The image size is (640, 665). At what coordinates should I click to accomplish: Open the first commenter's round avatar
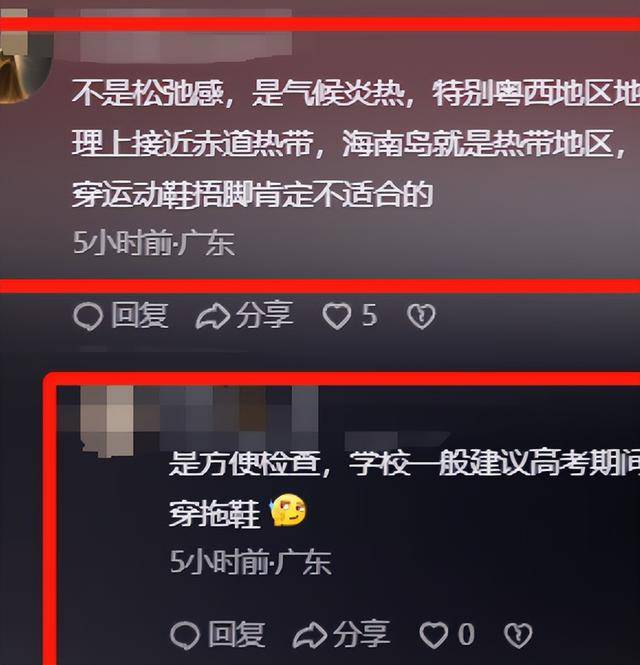(x=23, y=57)
